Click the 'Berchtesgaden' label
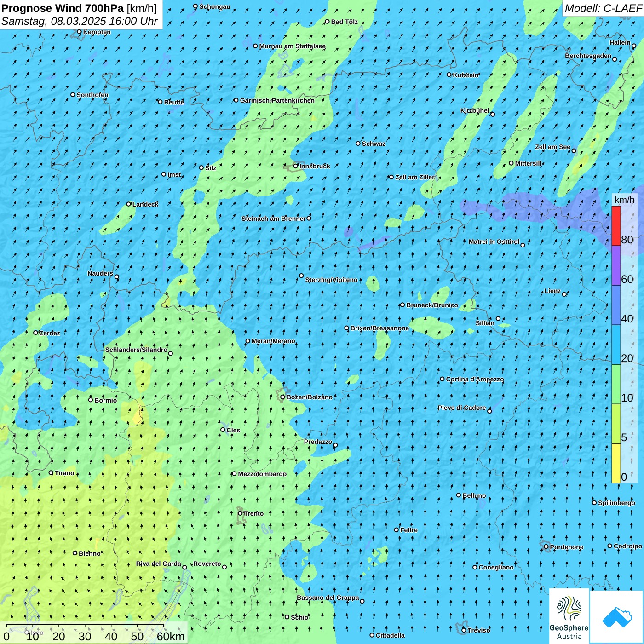 (x=588, y=56)
